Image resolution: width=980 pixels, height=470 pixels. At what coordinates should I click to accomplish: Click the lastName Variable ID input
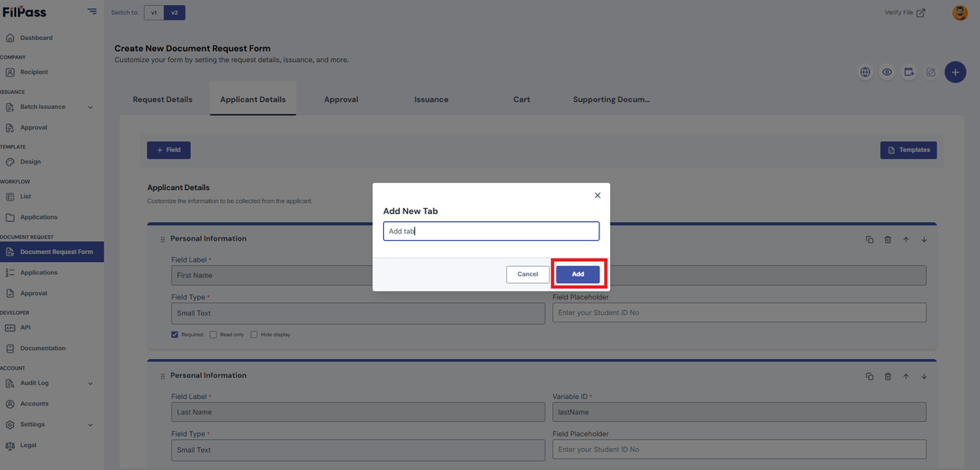[739, 412]
